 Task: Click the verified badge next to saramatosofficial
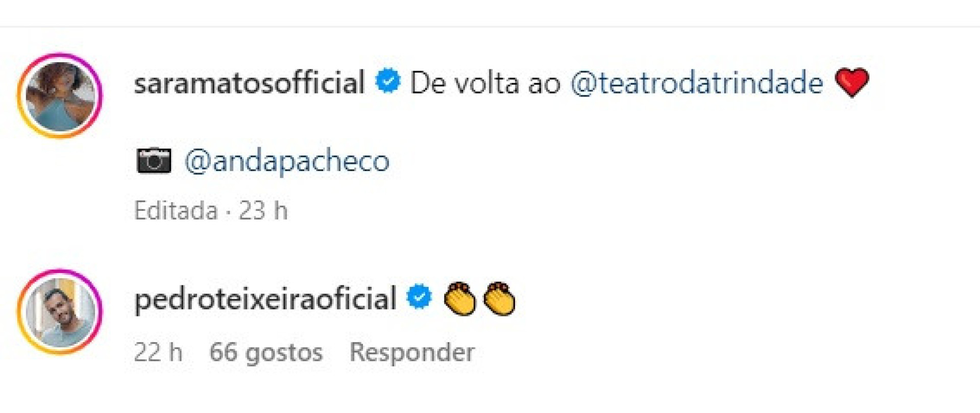click(386, 81)
